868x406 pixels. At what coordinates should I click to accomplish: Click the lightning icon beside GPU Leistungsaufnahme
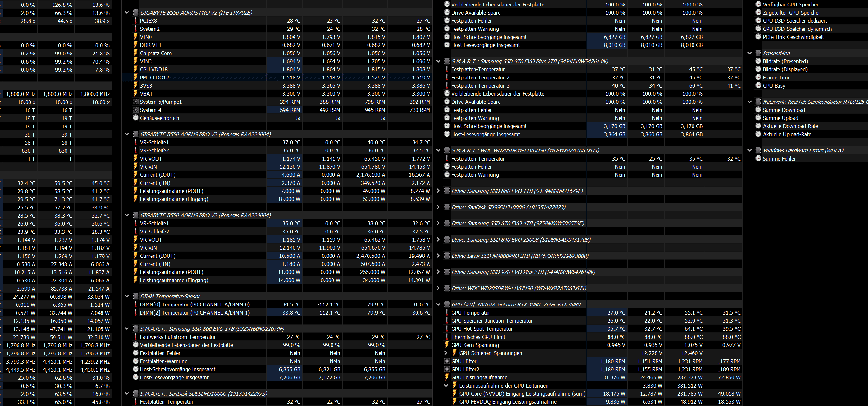(x=447, y=377)
